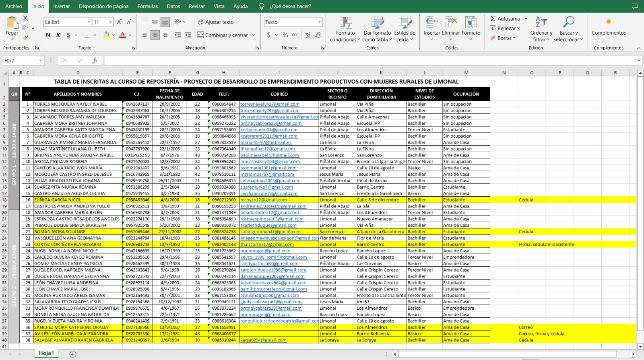Select the Hoja1 sheet tab
This screenshot has height=360, width=644.
[46, 353]
